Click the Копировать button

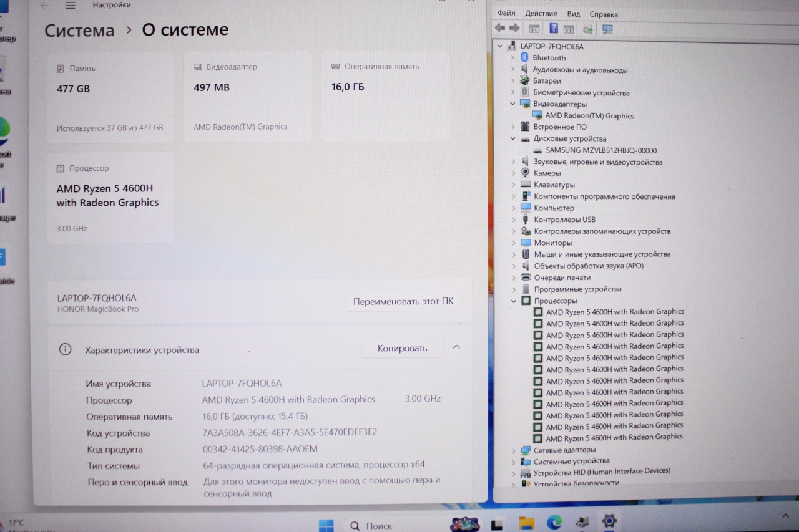pyautogui.click(x=402, y=348)
